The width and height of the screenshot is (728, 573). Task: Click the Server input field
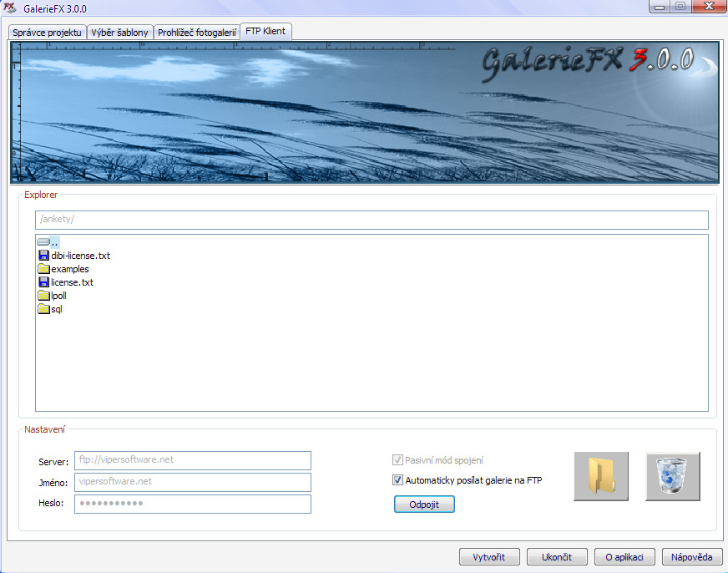point(193,460)
